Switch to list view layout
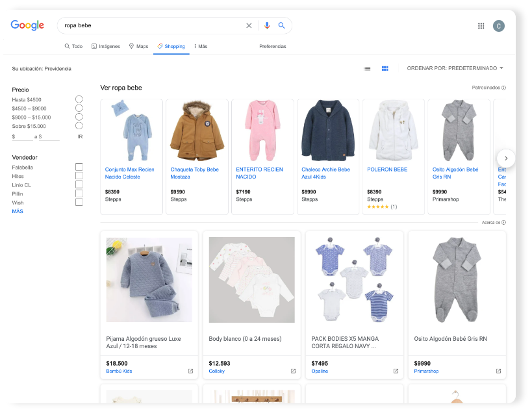 click(367, 68)
